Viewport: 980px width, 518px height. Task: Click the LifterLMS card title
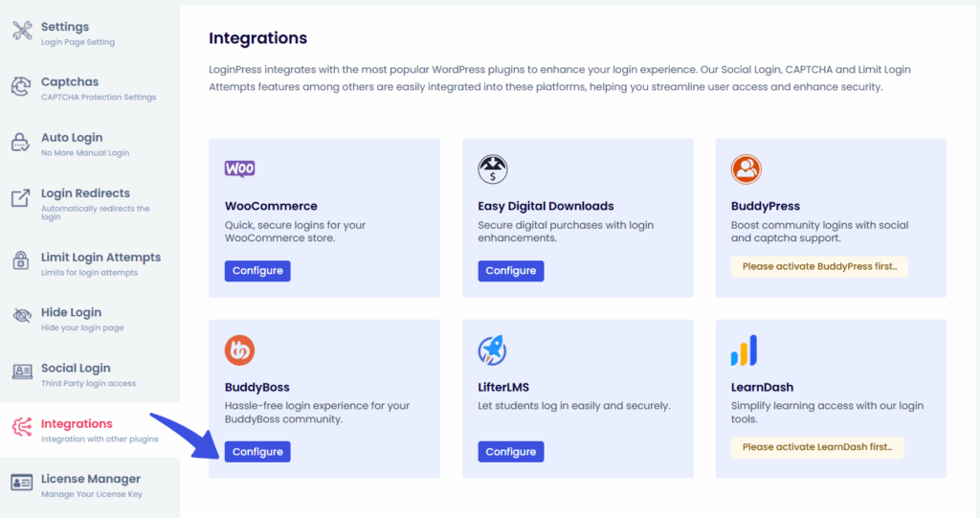pyautogui.click(x=503, y=387)
